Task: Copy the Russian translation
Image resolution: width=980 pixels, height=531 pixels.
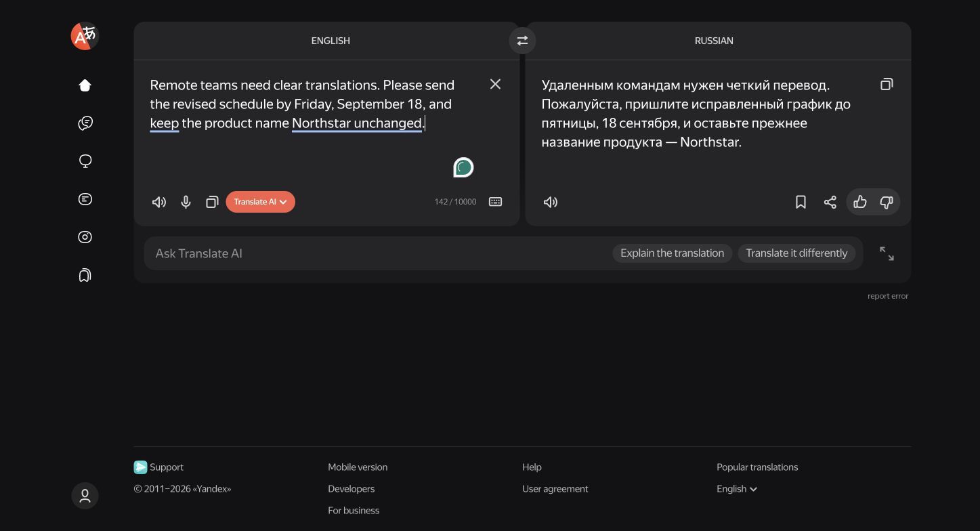Action: coord(887,84)
